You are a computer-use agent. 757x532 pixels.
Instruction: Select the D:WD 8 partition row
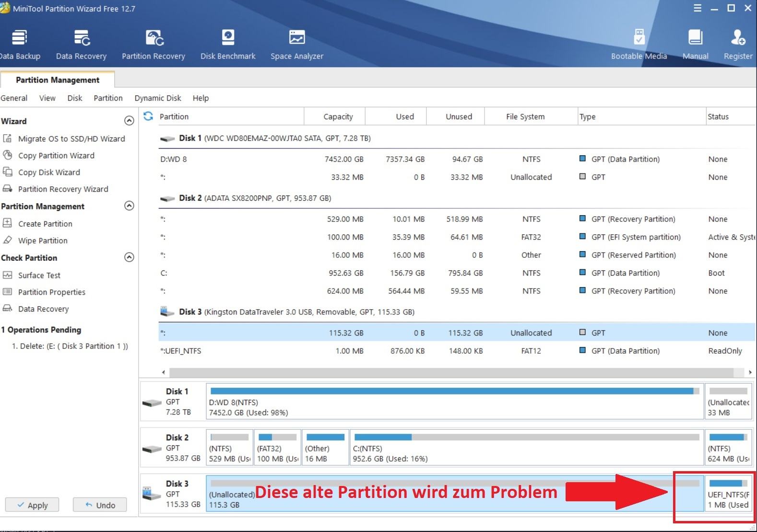tap(457, 159)
